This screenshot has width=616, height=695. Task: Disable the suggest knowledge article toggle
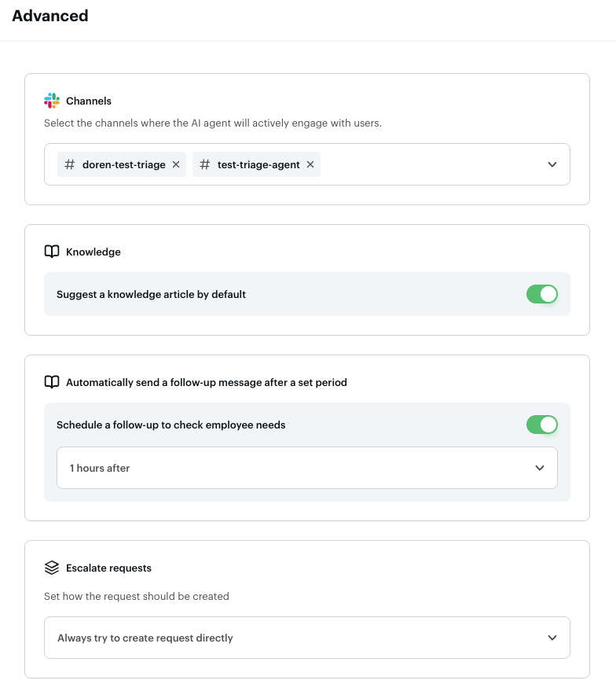pos(541,294)
